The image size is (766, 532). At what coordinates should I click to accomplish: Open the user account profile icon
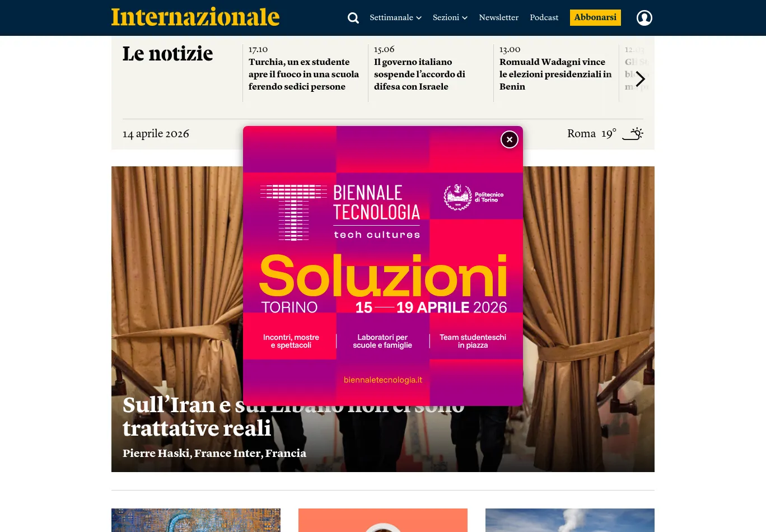644,18
